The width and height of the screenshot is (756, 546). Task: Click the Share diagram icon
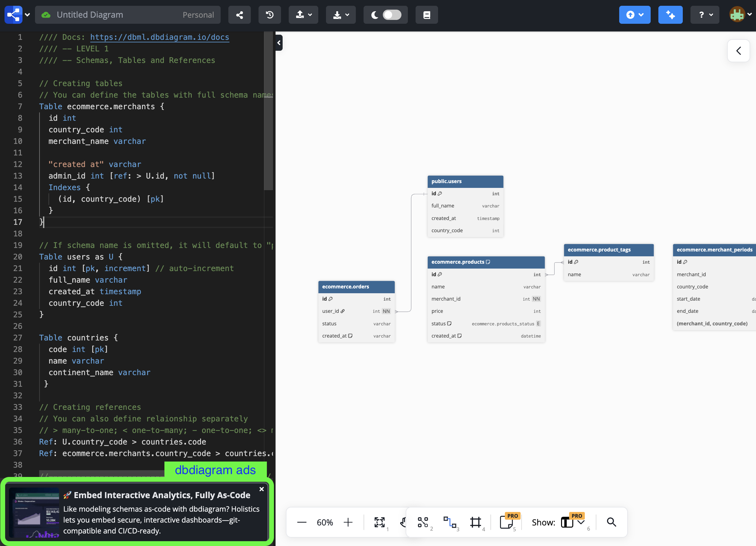pyautogui.click(x=239, y=15)
